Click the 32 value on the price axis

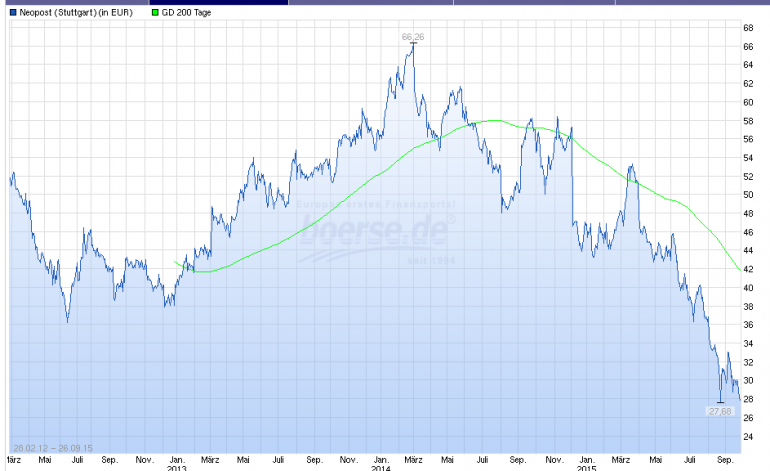tap(748, 362)
